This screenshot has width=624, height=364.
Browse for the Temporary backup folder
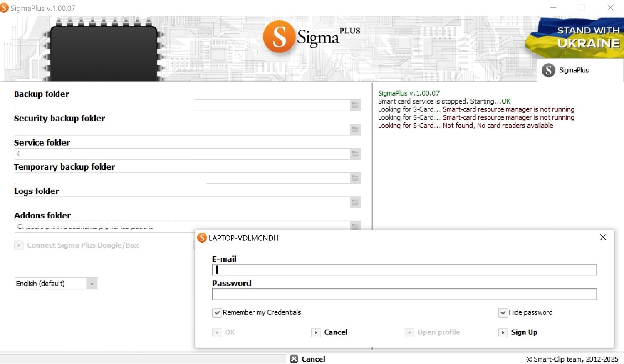pyautogui.click(x=355, y=178)
